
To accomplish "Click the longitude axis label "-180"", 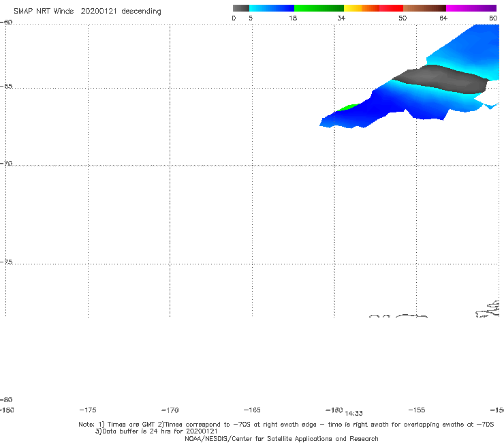I will point(7,410).
